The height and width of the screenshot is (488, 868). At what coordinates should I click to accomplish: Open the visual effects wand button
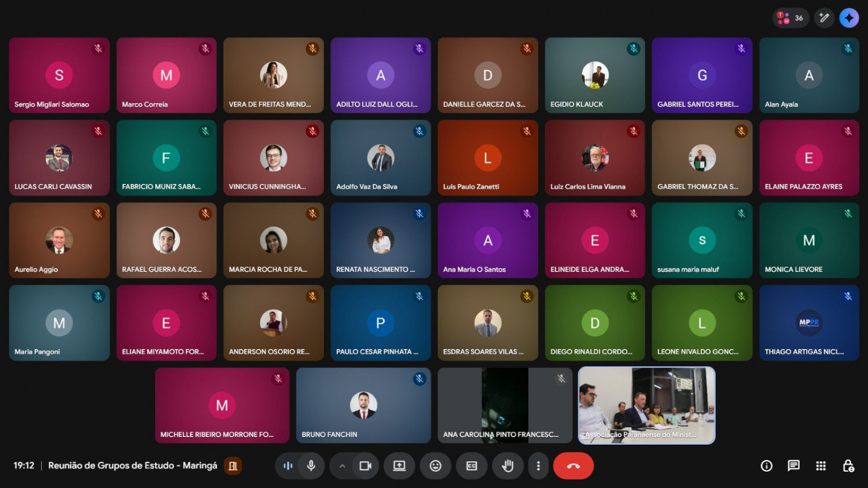[x=824, y=18]
